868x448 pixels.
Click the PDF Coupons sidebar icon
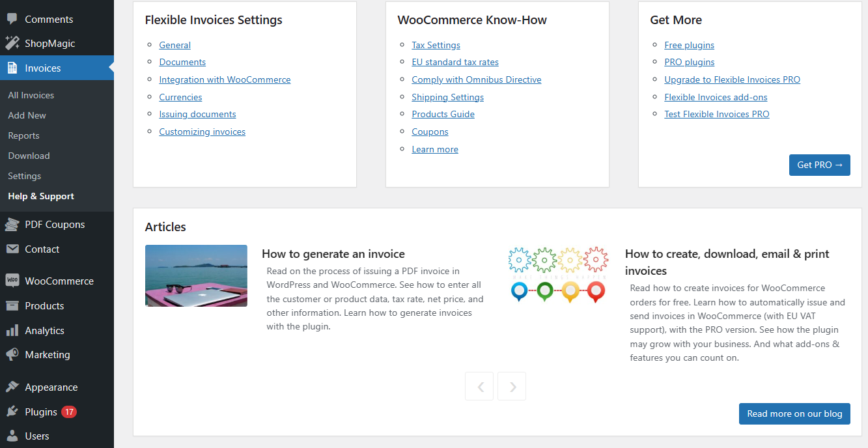12,225
